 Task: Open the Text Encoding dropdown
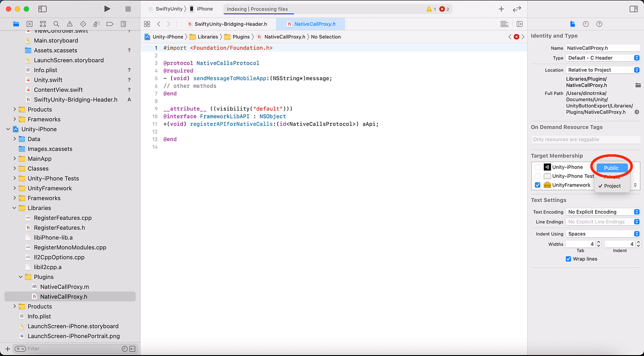point(603,212)
